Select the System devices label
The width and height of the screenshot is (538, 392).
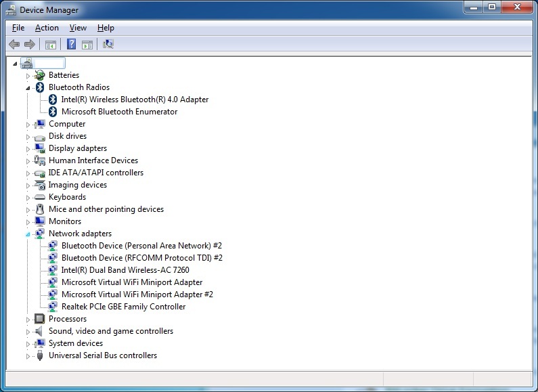pyautogui.click(x=76, y=343)
